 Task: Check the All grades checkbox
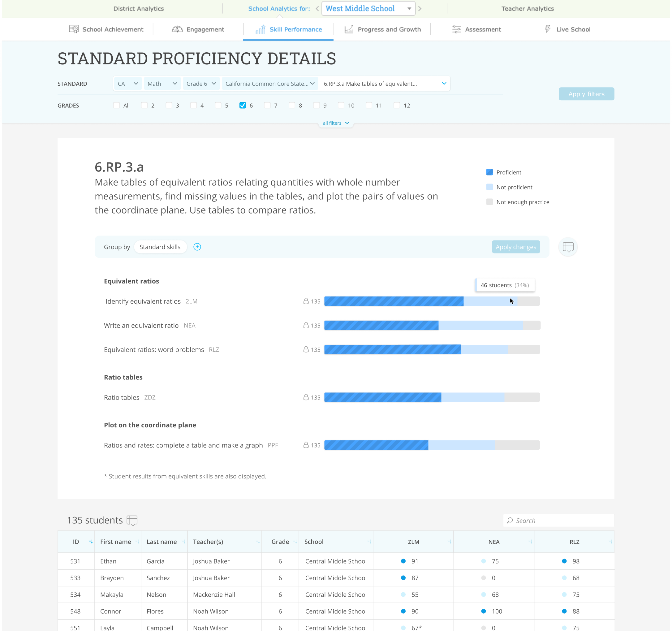[117, 106]
